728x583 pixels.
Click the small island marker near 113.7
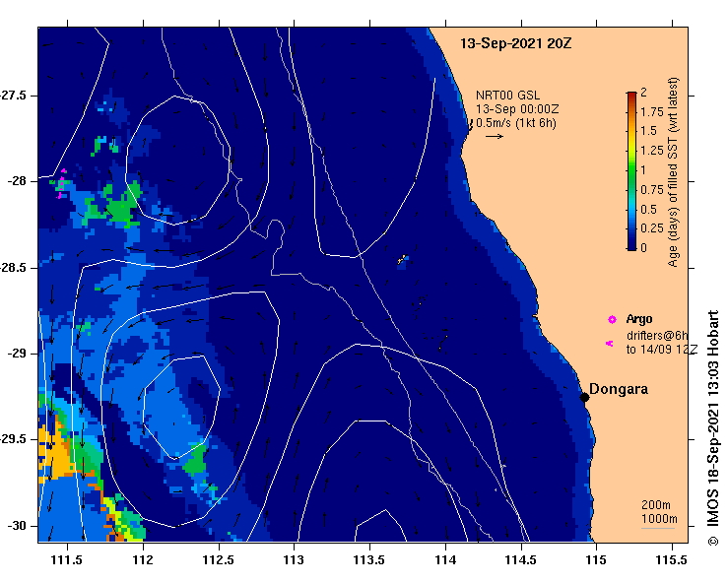[x=403, y=259]
